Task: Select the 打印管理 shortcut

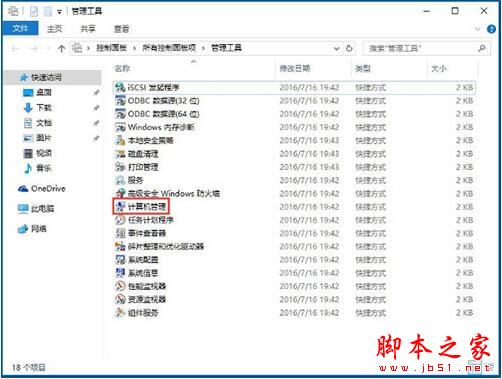Action: click(x=294, y=167)
